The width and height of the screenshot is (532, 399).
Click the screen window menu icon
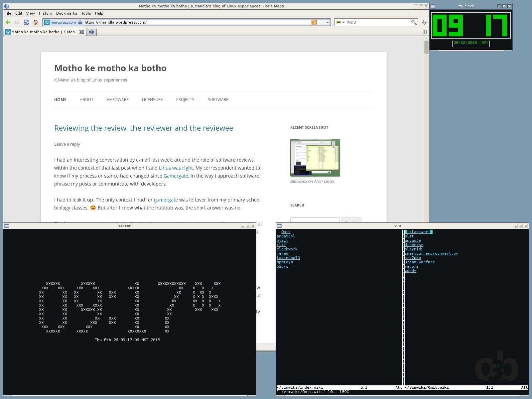(6, 226)
